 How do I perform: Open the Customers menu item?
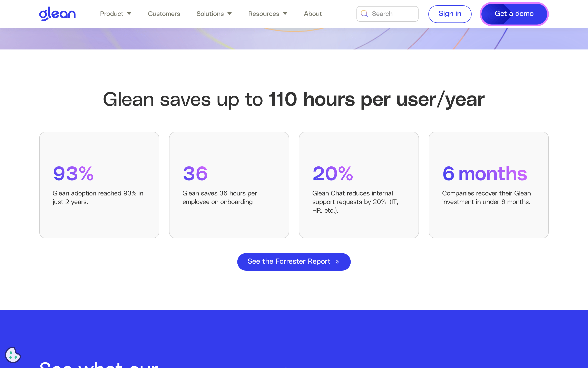click(164, 14)
